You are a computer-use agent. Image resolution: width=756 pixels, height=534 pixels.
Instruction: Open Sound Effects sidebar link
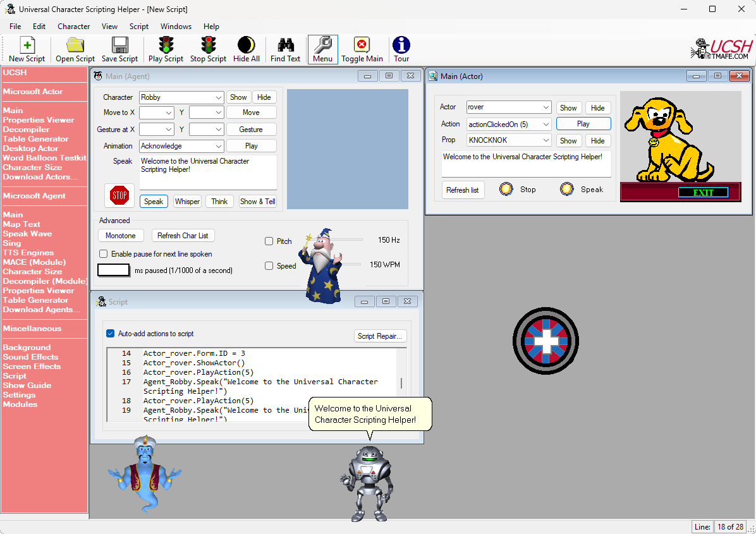tap(30, 356)
